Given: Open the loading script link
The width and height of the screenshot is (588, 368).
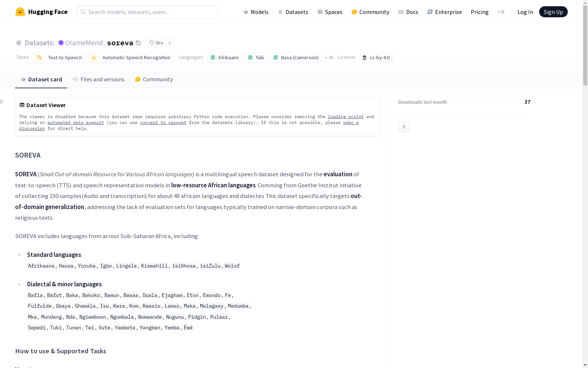Looking at the screenshot, I should (346, 117).
